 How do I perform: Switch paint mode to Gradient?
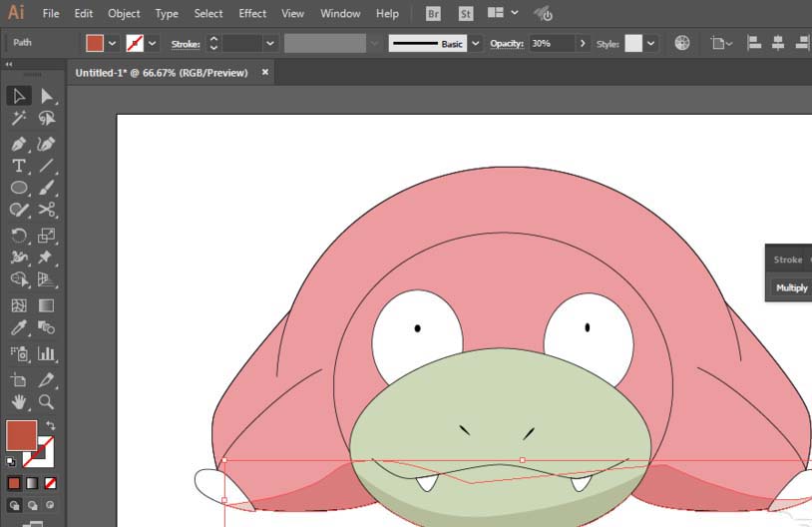click(x=32, y=483)
